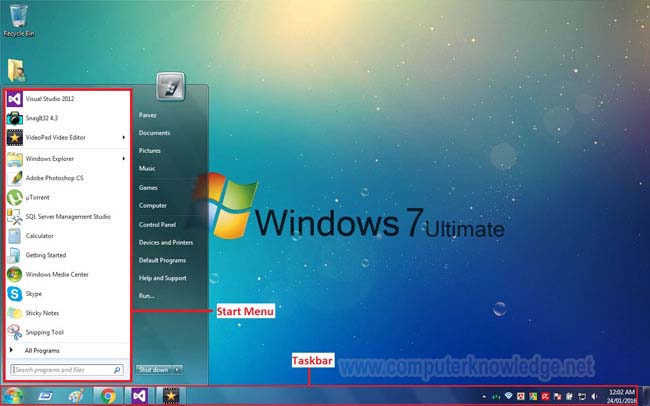Click the taskbar icon next to Start
650x406 pixels.
point(45,396)
